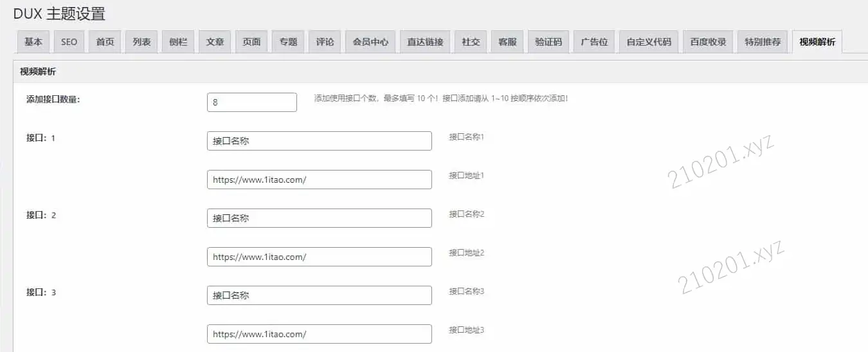The height and width of the screenshot is (352, 868).
Task: Click the 接口：2 label
Action: tap(41, 215)
